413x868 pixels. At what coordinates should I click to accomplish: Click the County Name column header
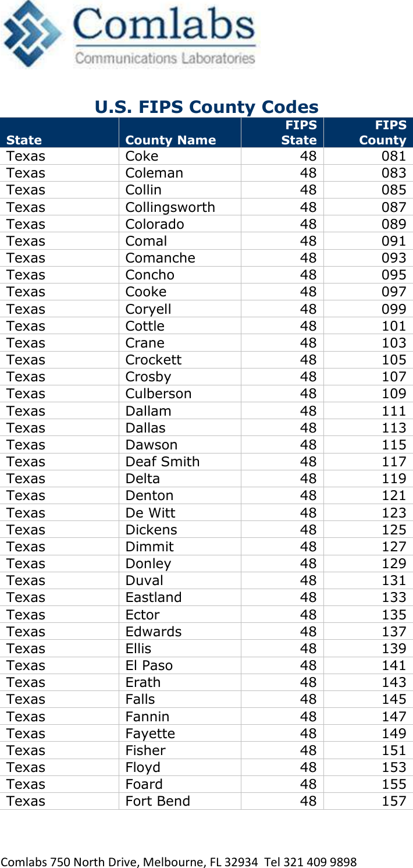click(x=170, y=140)
